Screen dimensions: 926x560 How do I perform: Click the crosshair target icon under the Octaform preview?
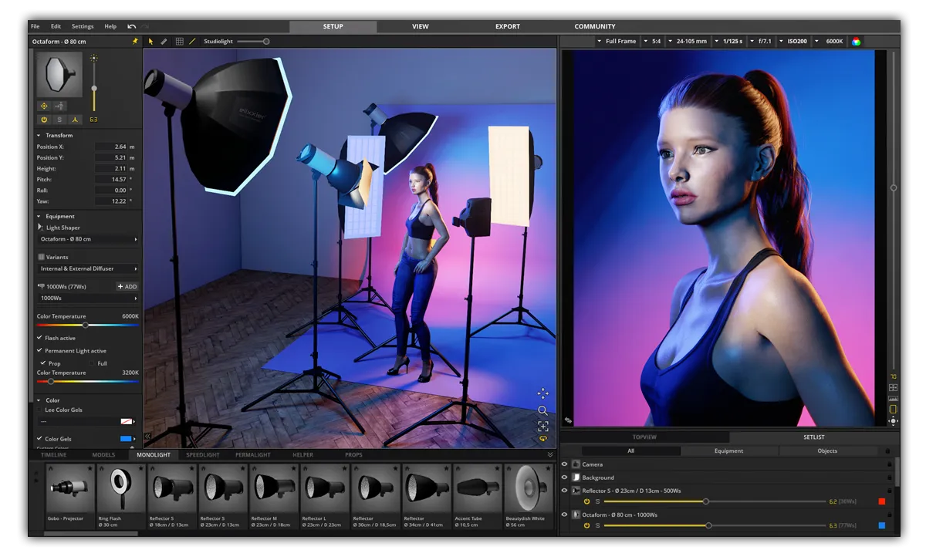(42, 106)
